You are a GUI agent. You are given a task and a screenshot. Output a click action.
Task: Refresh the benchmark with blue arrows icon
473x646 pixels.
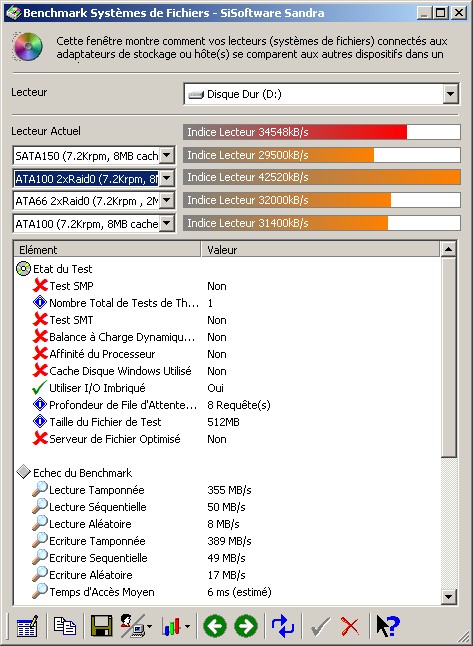[283, 626]
